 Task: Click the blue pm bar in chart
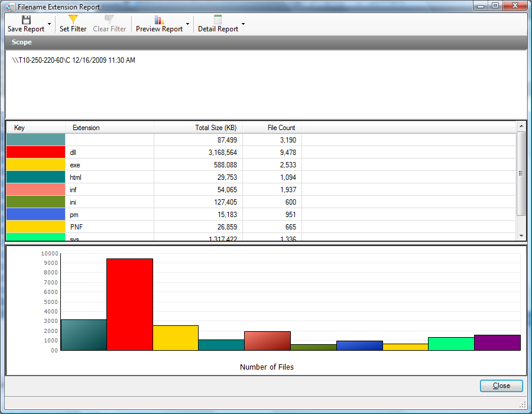pos(359,345)
